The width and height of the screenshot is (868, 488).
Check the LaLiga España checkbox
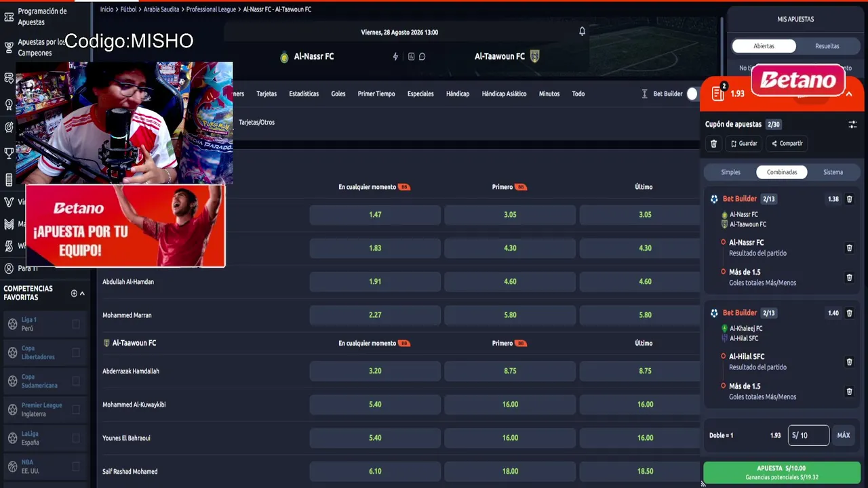point(76,438)
